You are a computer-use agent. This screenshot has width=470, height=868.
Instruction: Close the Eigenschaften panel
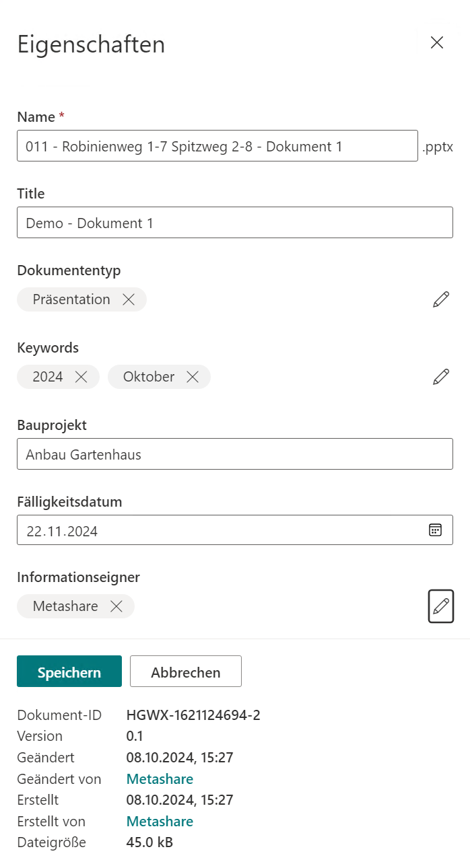tap(437, 42)
